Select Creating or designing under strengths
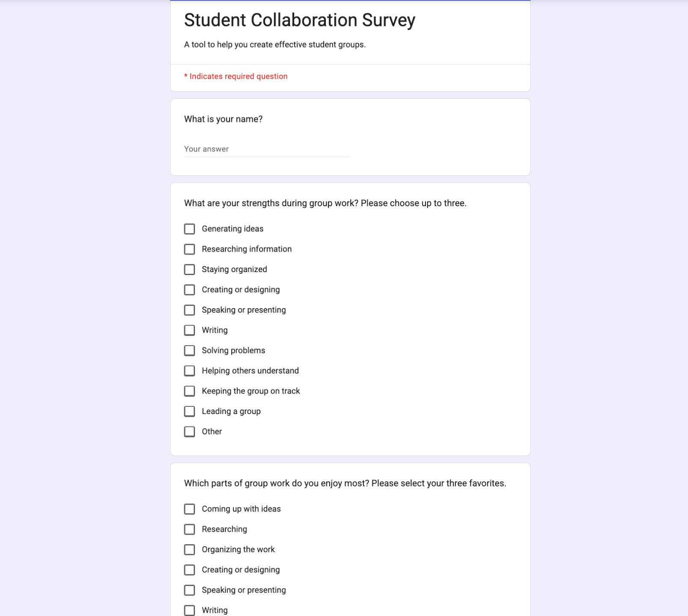 click(x=189, y=290)
